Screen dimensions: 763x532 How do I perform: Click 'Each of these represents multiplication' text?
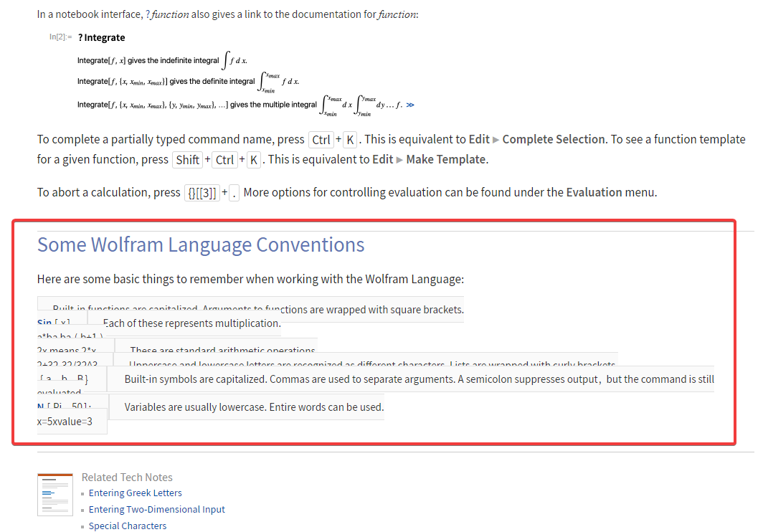click(191, 323)
